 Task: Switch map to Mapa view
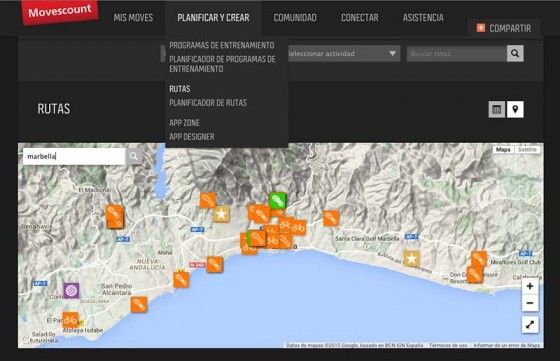(503, 150)
